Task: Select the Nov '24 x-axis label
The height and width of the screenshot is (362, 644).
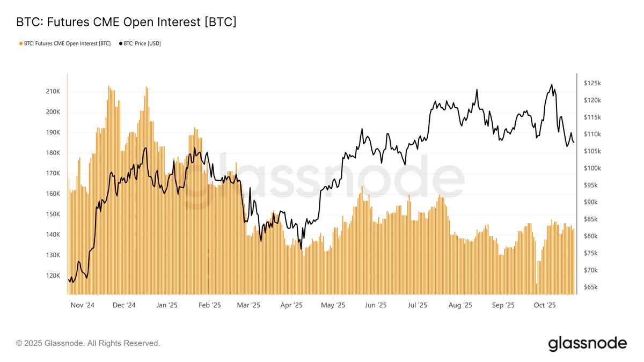Action: pos(82,305)
